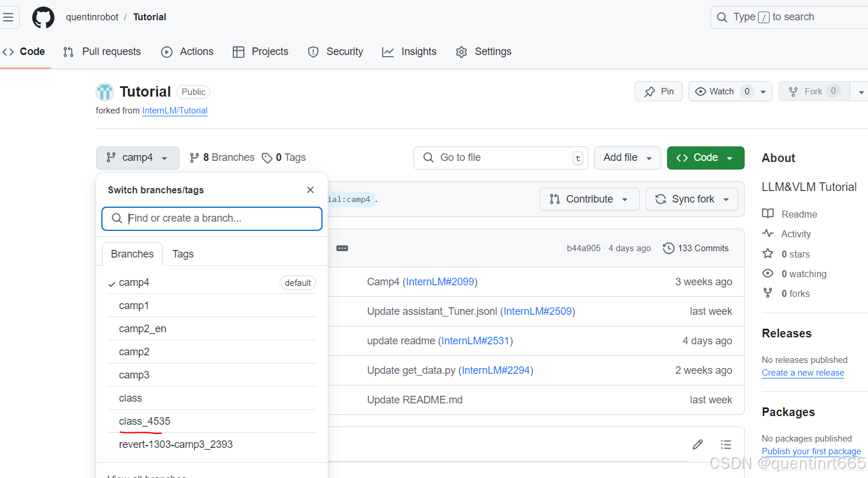Screen dimensions: 868x478
Task: Switch to the class_4535 branch
Action: click(212, 421)
